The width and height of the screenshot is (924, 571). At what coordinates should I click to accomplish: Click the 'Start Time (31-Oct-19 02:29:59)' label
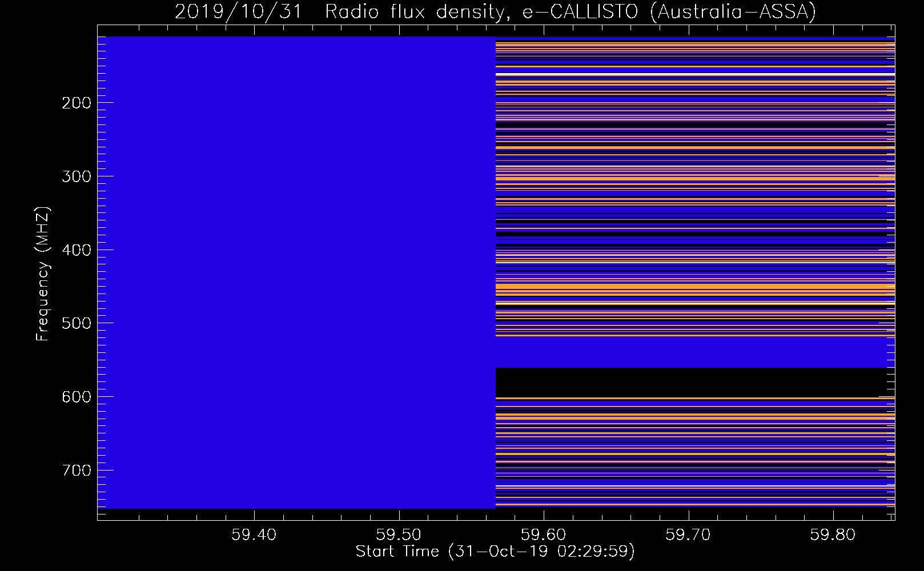[495, 552]
